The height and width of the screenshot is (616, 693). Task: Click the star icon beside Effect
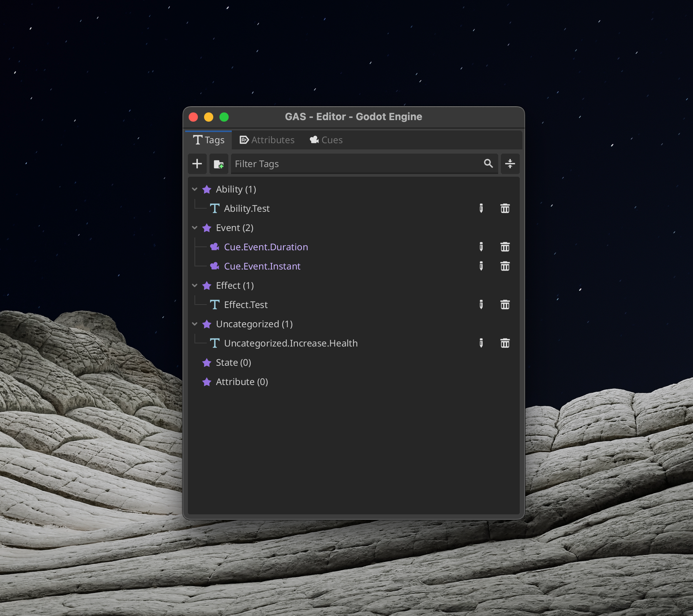[207, 285]
